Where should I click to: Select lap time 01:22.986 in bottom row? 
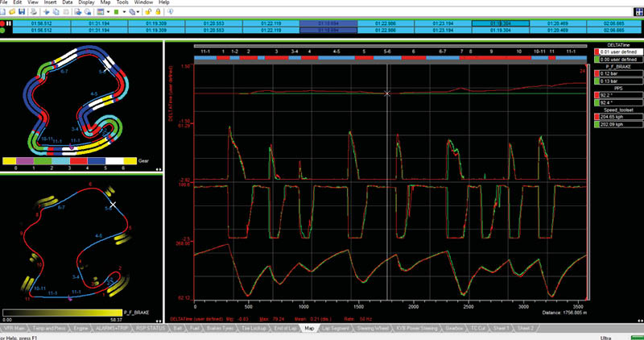tap(386, 31)
